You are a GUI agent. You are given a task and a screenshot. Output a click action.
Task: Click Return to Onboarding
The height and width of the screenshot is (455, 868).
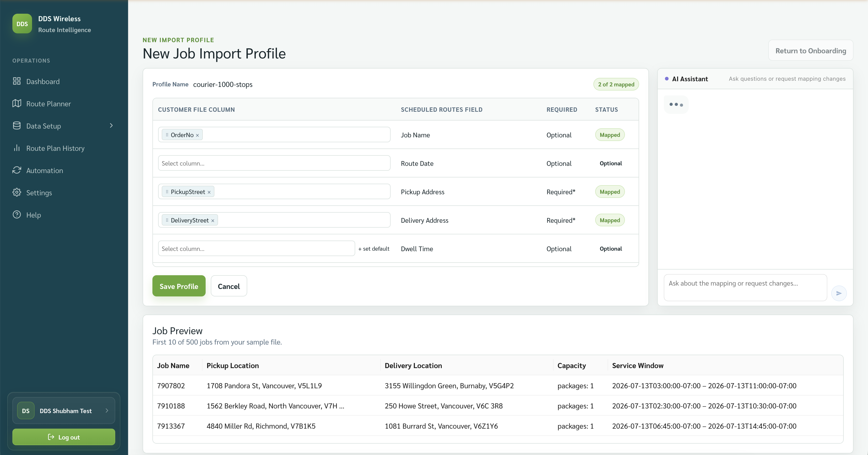810,51
